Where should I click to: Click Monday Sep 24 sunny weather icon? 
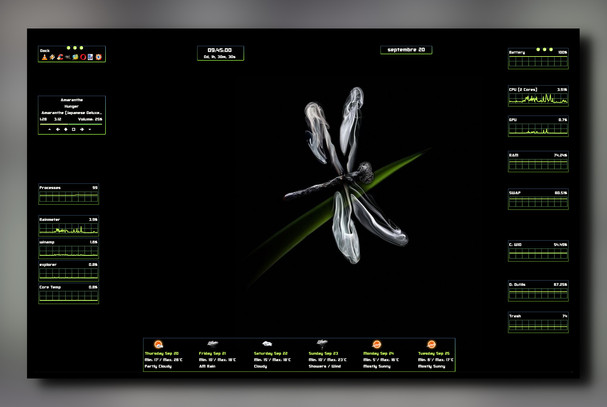click(377, 344)
